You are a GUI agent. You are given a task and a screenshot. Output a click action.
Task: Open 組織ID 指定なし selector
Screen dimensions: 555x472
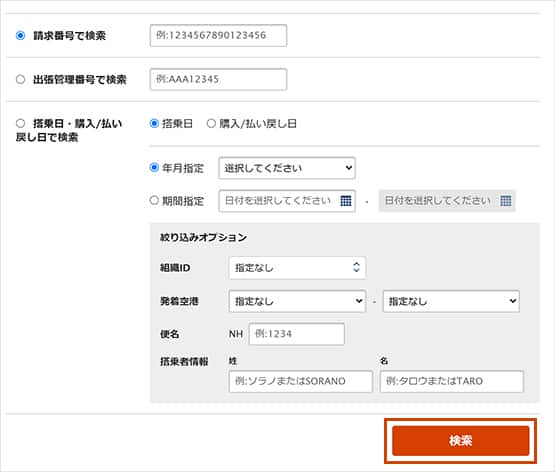(297, 268)
